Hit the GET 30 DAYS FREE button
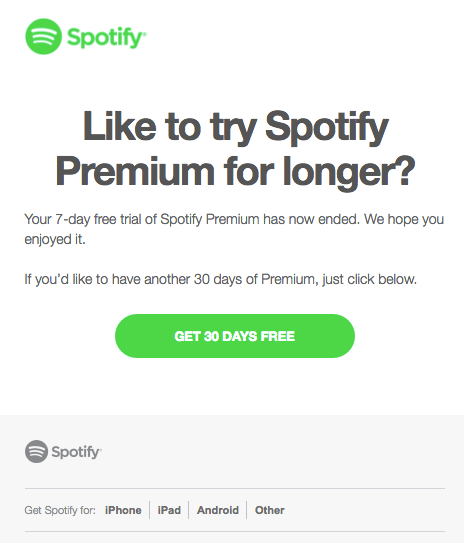Image resolution: width=464 pixels, height=543 pixels. 235,336
